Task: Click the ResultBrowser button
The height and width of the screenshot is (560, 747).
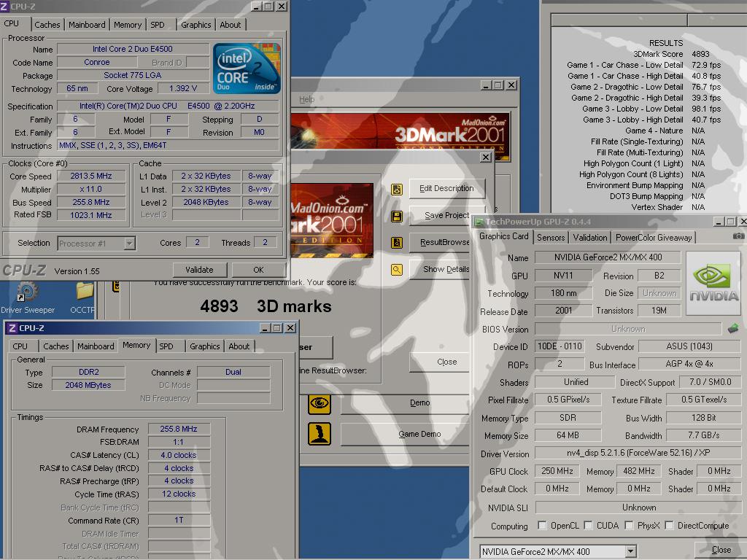Action: coord(441,242)
